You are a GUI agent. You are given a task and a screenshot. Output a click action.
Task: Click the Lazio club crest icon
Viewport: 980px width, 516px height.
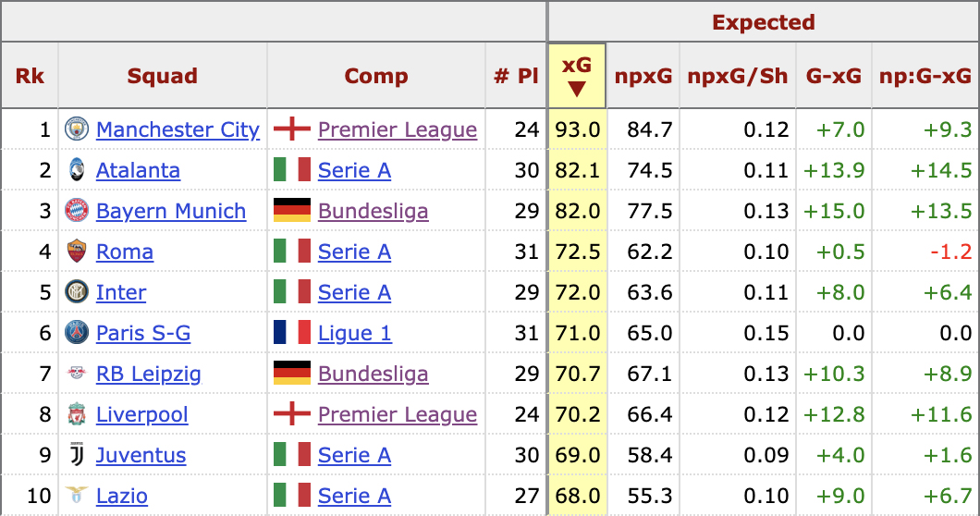(77, 496)
